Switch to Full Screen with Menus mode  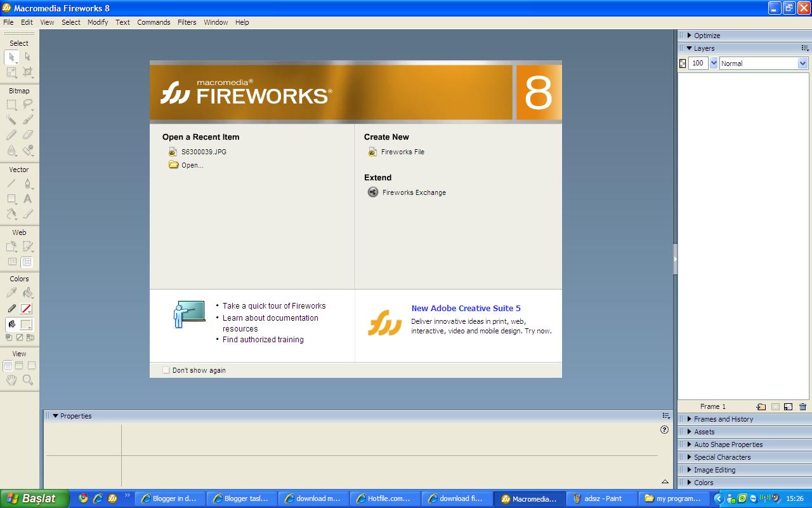click(19, 365)
